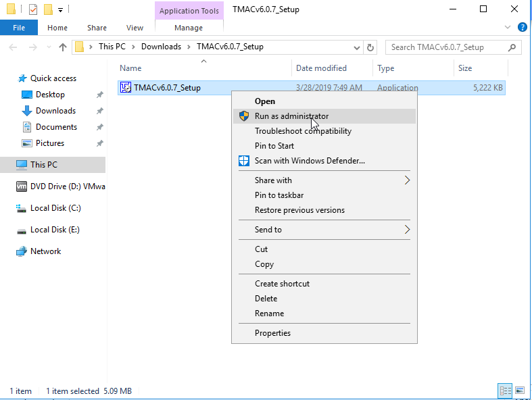Choose Rename from the context menu
The width and height of the screenshot is (532, 400).
(324, 314)
